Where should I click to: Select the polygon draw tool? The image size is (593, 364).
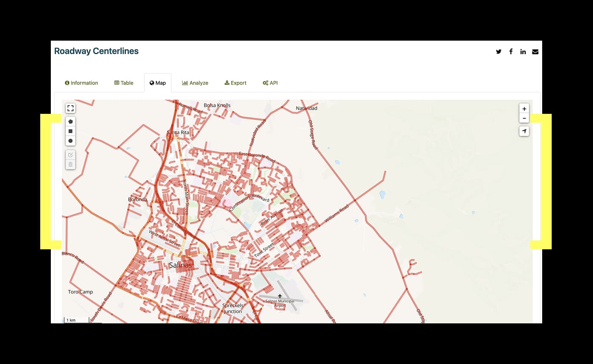coord(70,121)
